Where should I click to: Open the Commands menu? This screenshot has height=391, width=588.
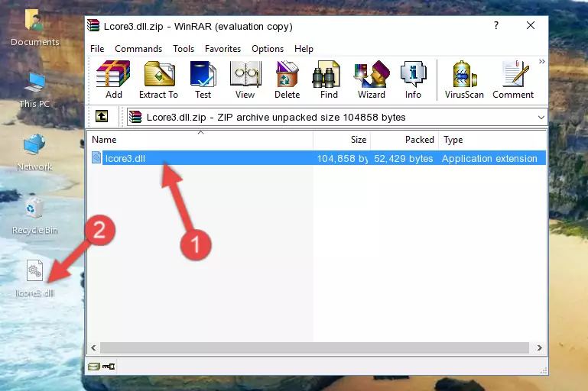[138, 49]
